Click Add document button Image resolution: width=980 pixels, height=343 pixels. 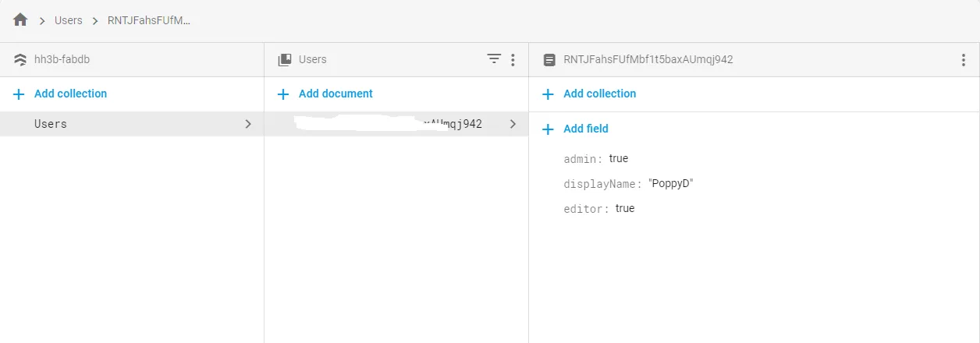[336, 94]
